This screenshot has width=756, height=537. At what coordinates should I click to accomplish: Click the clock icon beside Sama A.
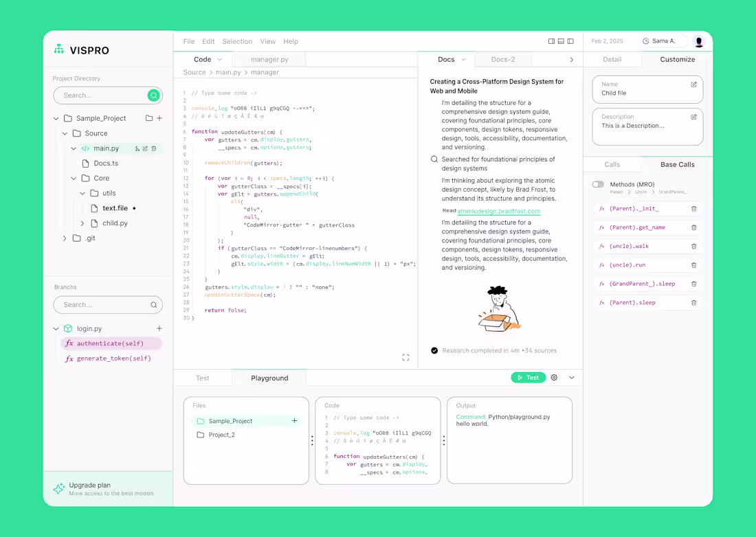(646, 41)
